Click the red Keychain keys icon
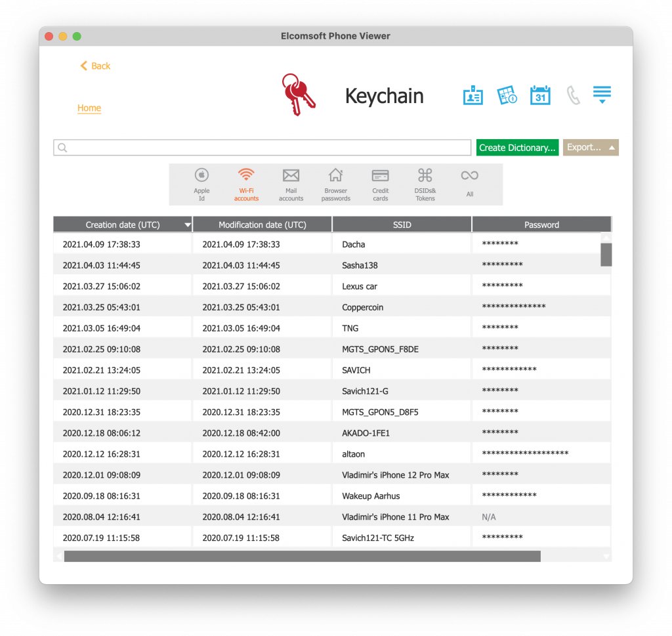 pyautogui.click(x=299, y=95)
